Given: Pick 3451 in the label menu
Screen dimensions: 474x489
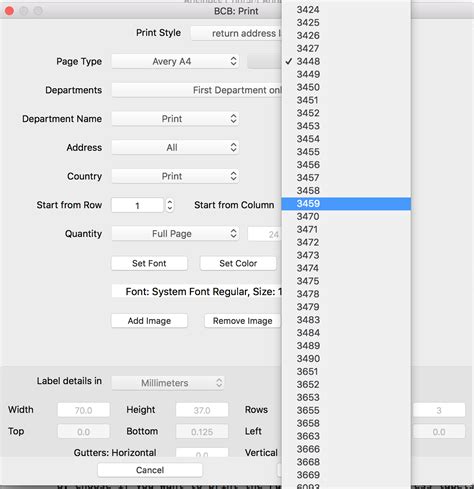Looking at the screenshot, I should 346,100.
